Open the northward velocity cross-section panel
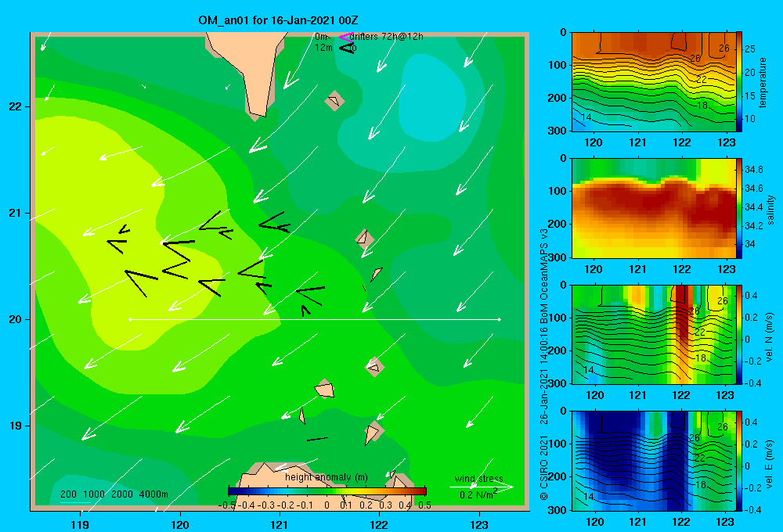 [654, 335]
